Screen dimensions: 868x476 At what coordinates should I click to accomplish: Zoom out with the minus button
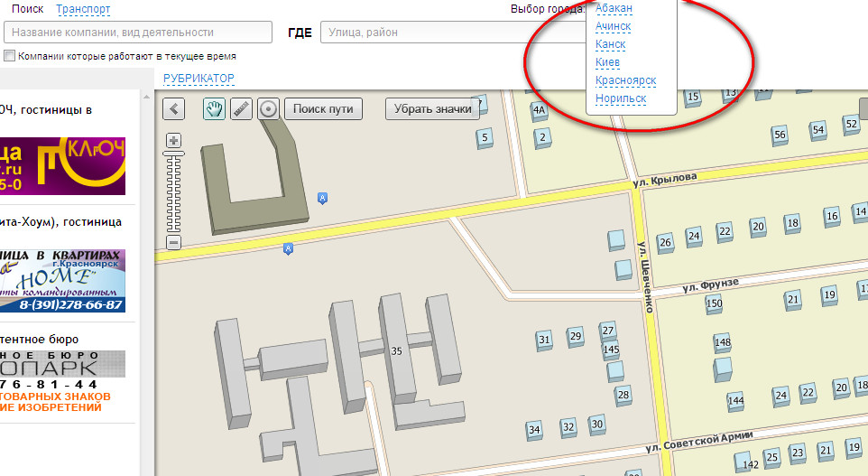(x=174, y=242)
